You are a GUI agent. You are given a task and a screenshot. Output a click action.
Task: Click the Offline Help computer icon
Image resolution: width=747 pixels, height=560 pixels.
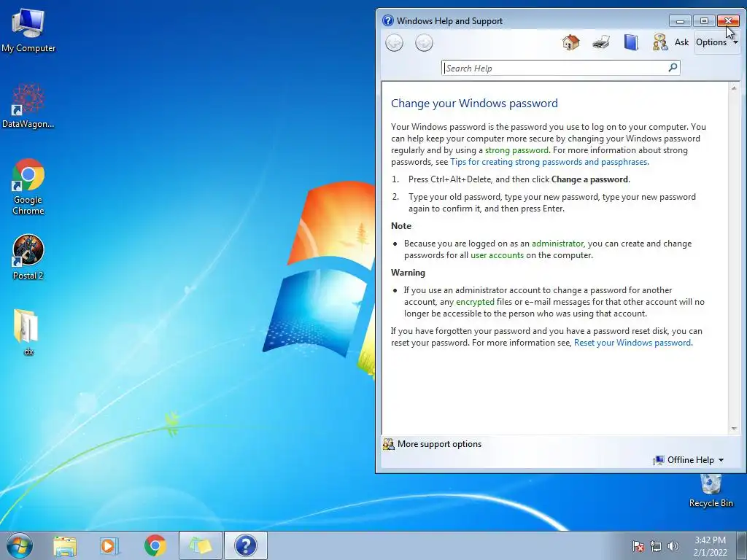(x=659, y=460)
